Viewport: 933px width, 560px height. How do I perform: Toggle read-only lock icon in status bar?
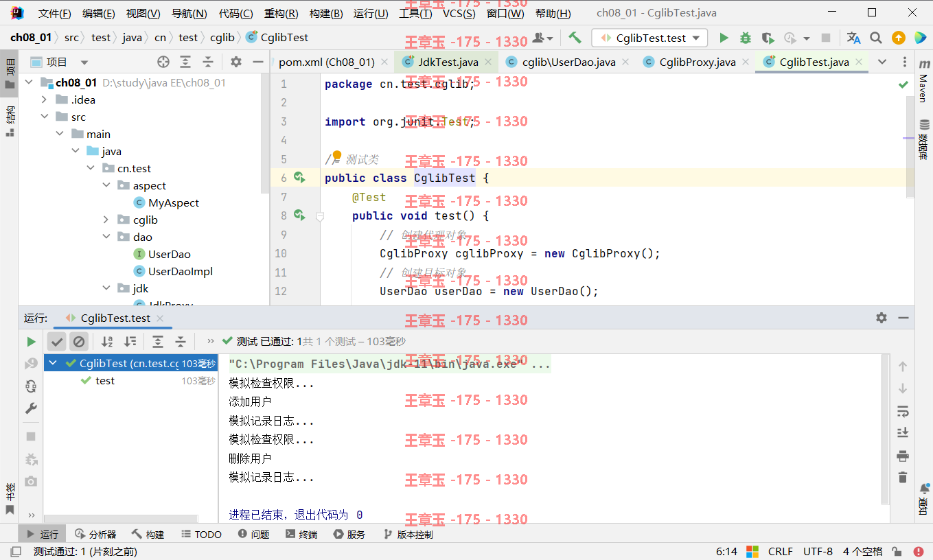(x=897, y=552)
